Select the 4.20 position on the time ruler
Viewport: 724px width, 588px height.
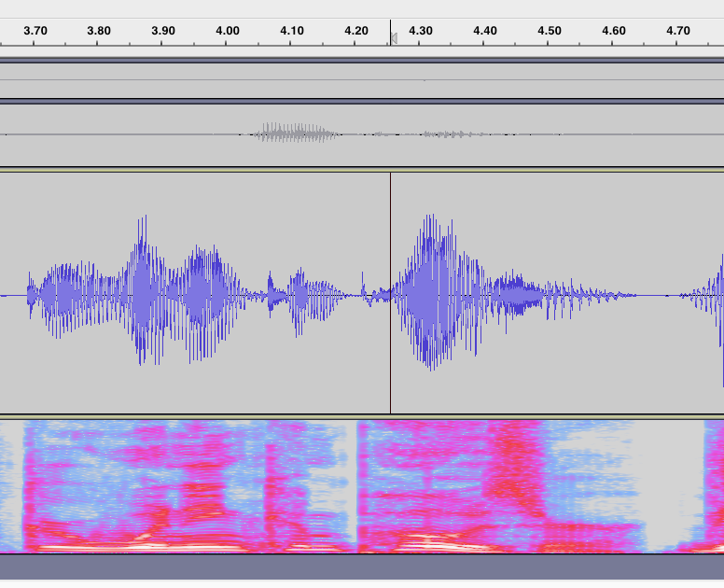(356, 31)
